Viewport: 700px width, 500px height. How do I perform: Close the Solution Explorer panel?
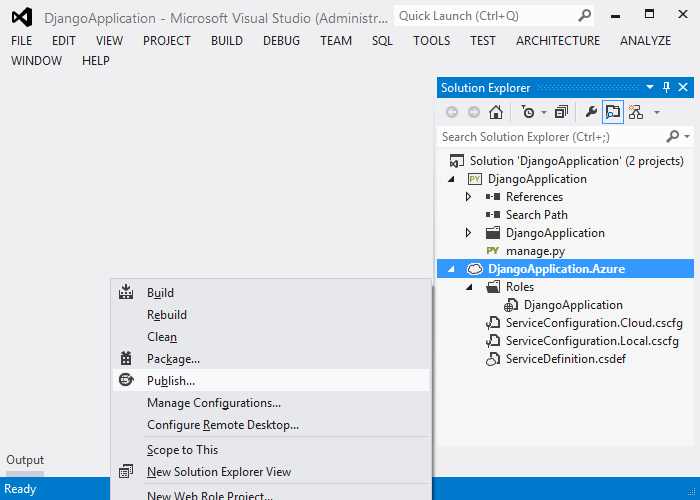pyautogui.click(x=683, y=87)
